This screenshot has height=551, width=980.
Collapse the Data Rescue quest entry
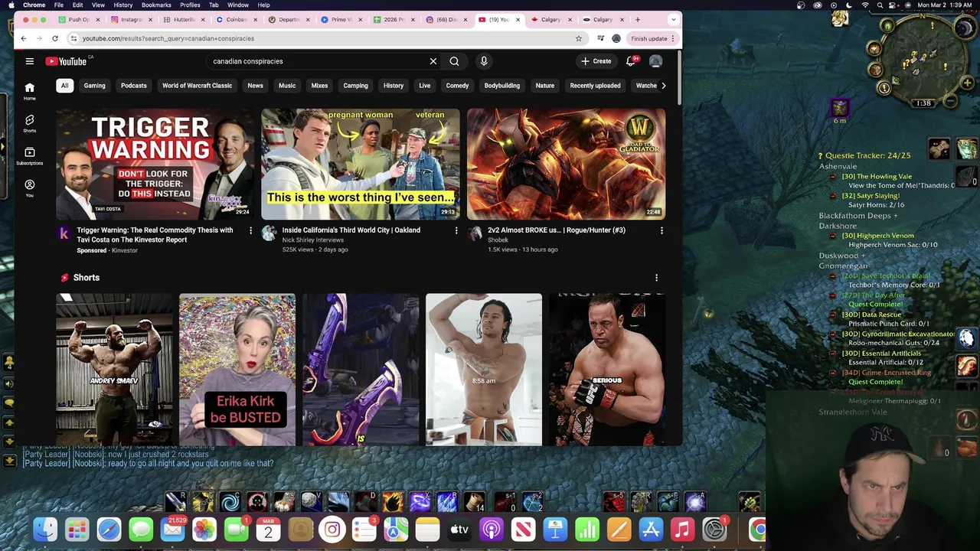pos(834,315)
